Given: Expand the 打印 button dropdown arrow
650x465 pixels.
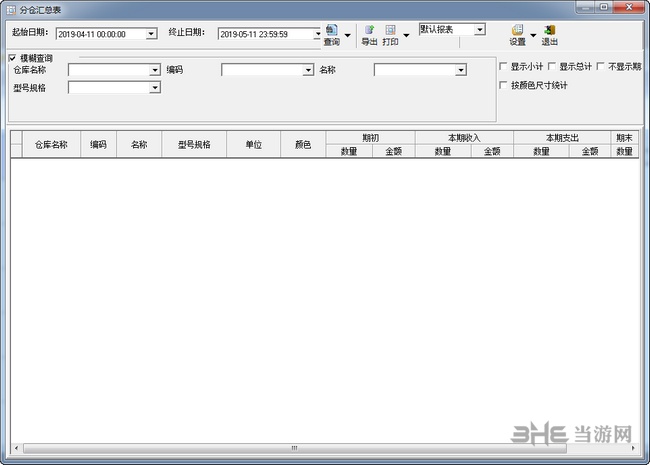Looking at the screenshot, I should pos(406,35).
